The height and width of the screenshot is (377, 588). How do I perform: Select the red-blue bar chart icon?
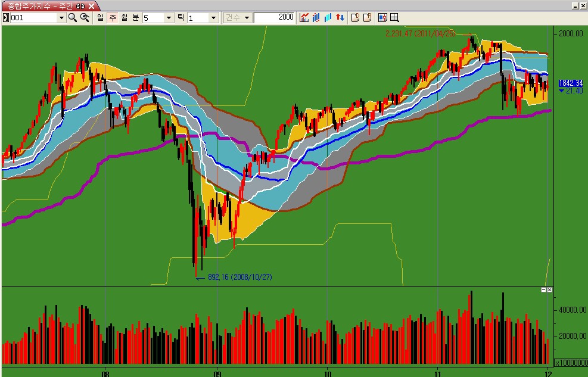click(316, 17)
